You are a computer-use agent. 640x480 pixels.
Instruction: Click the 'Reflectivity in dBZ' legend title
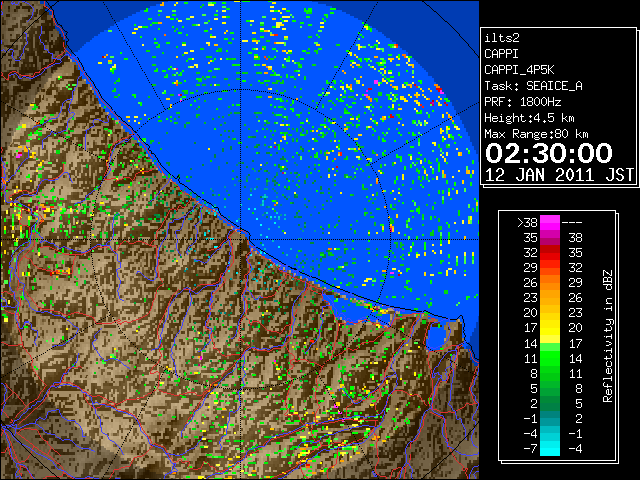click(x=608, y=336)
